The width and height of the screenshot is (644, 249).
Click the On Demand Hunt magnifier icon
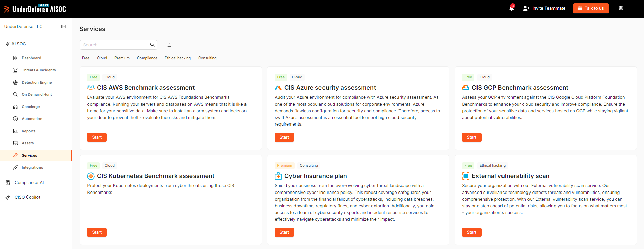tap(15, 94)
